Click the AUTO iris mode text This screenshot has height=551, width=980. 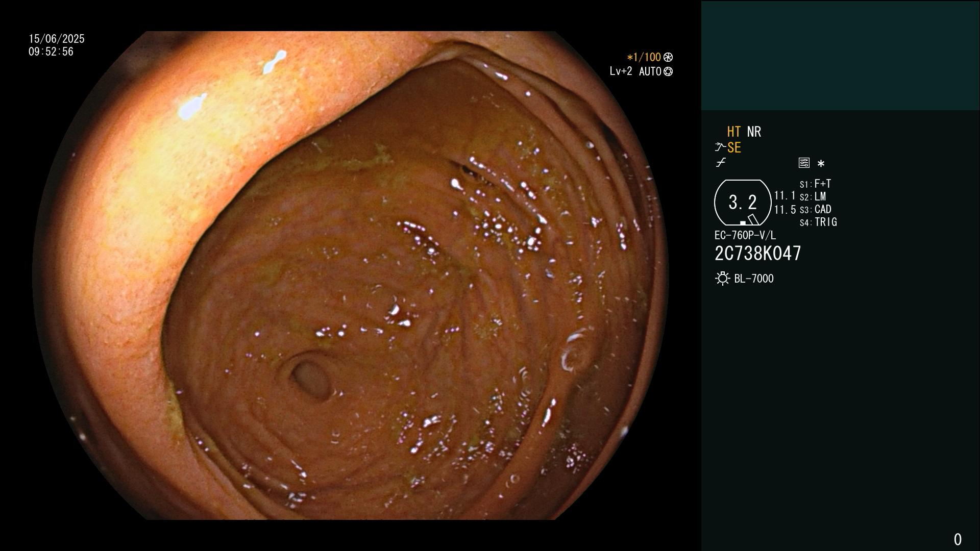click(x=650, y=71)
